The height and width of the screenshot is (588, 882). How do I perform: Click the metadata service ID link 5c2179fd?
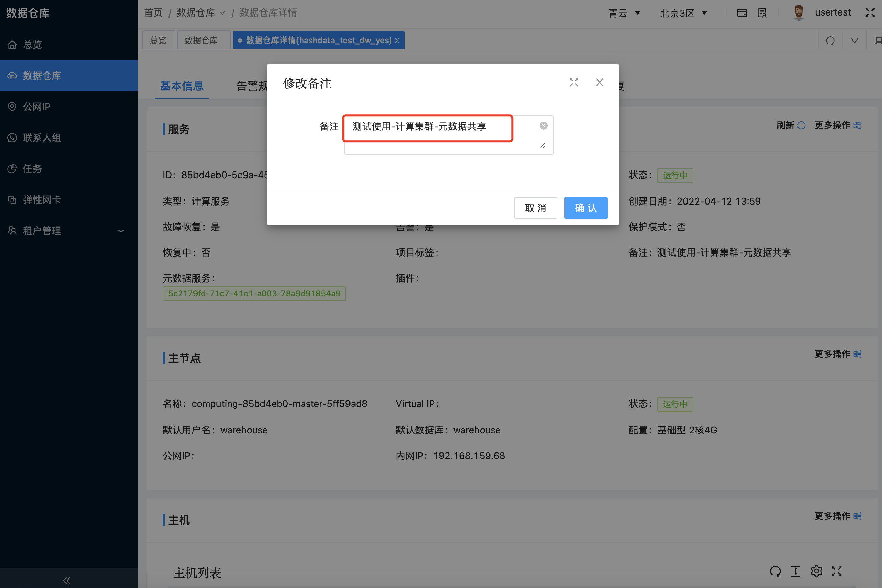coord(254,294)
